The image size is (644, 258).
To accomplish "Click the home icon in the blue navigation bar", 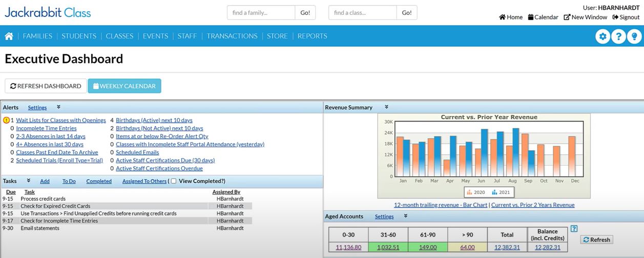I will [x=9, y=36].
